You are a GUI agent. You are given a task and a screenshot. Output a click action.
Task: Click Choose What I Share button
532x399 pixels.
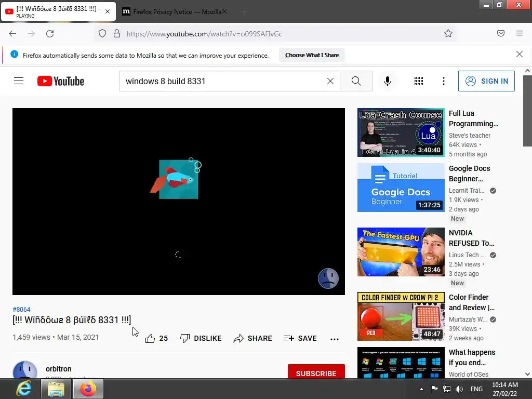[x=312, y=55]
